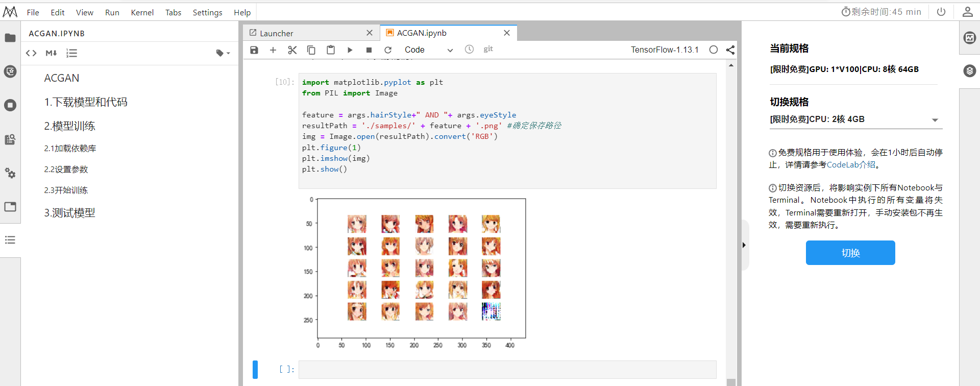The height and width of the screenshot is (386, 980).
Task: Open the ModelArts logo icon
Action: [10, 12]
